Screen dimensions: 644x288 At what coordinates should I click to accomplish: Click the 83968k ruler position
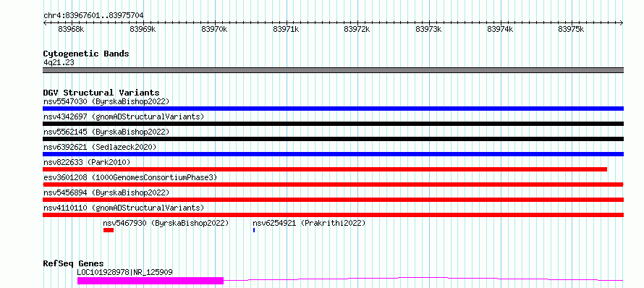tap(72, 29)
